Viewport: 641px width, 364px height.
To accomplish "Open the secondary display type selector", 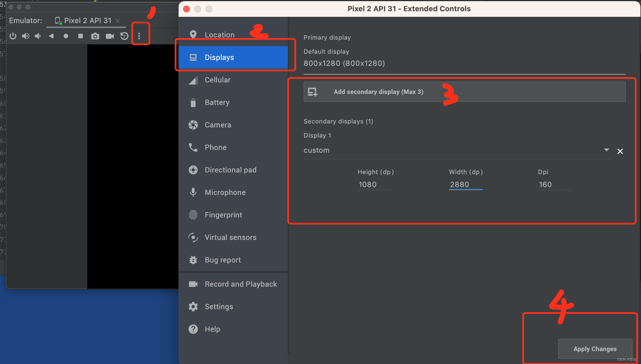I will point(607,151).
